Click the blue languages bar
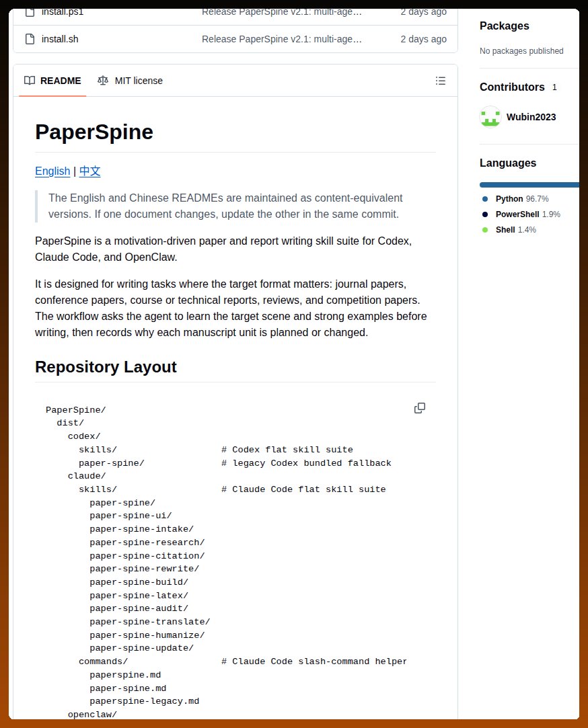This screenshot has height=728, width=588. (x=529, y=185)
